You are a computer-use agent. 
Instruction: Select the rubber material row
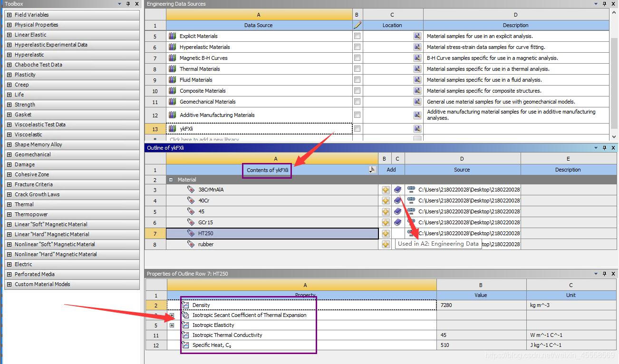coord(272,244)
